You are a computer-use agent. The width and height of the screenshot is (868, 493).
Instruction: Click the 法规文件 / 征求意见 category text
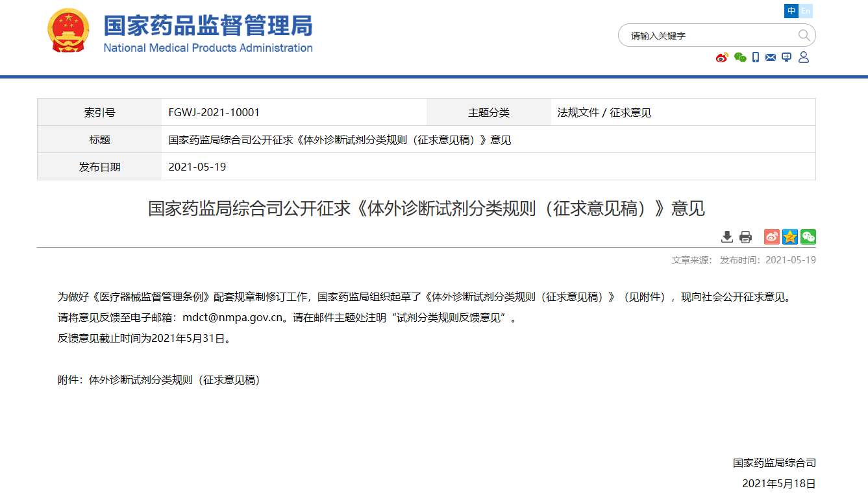pos(604,112)
